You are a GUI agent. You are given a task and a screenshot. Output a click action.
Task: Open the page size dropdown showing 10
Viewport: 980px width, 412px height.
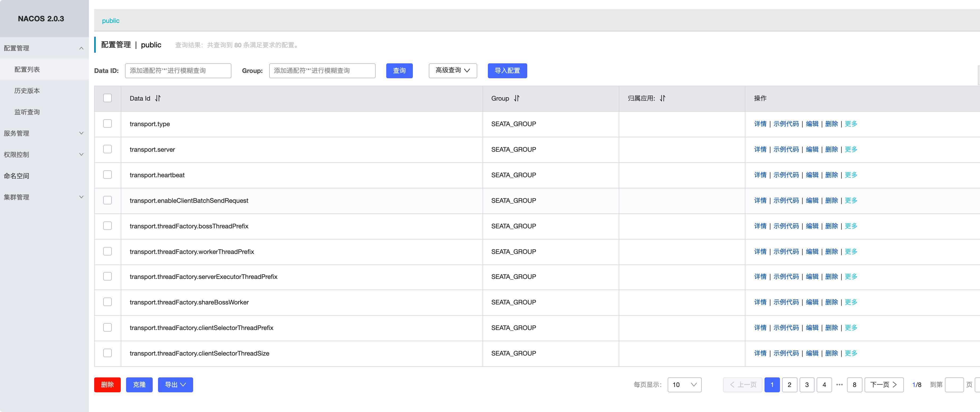coord(684,385)
